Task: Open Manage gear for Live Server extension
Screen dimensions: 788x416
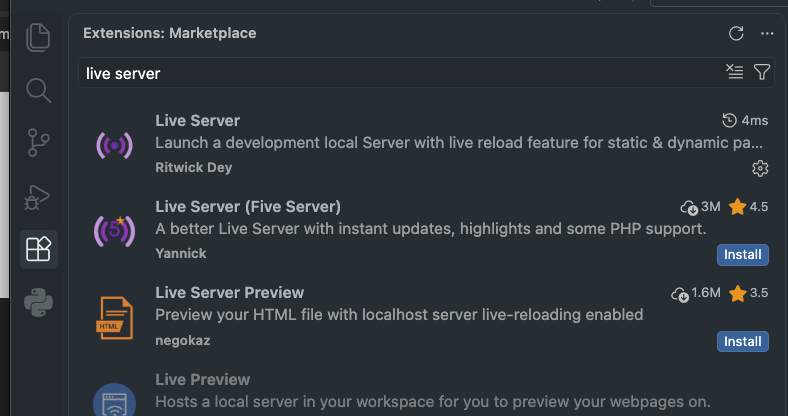Action: click(760, 168)
